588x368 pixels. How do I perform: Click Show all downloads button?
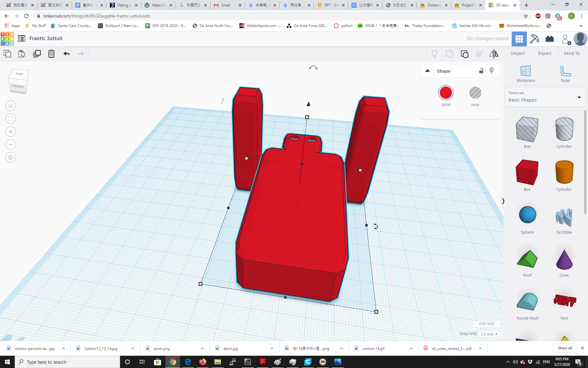565,348
